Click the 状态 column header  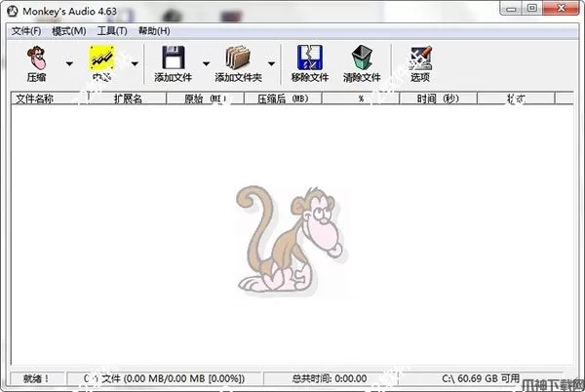(x=517, y=98)
